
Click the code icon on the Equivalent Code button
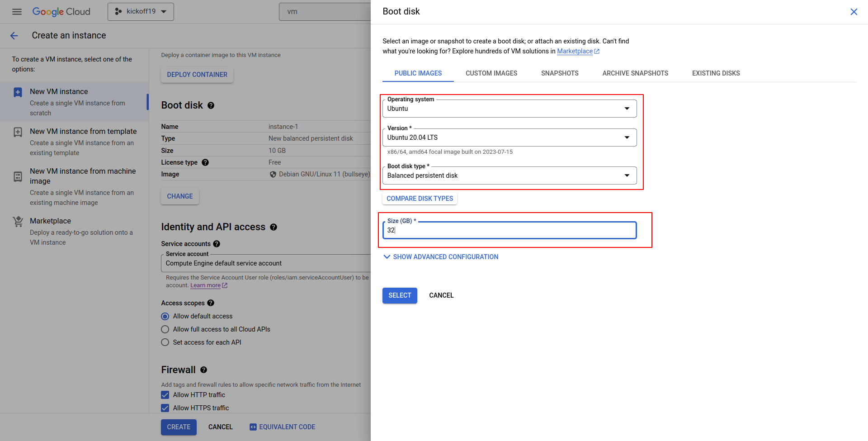(253, 427)
